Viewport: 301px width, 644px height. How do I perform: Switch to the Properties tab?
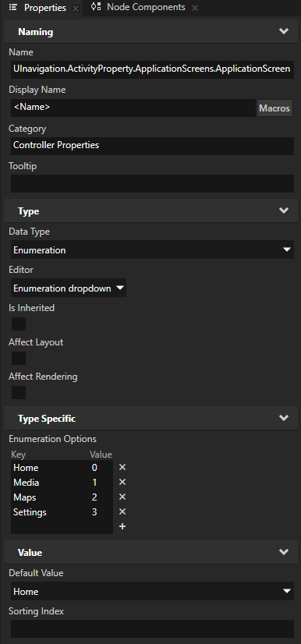(44, 8)
